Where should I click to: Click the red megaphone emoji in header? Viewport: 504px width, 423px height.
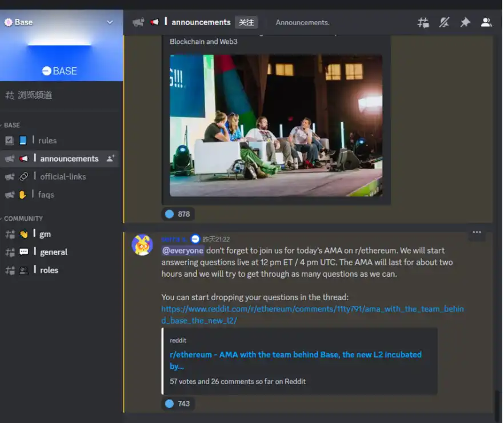click(155, 22)
